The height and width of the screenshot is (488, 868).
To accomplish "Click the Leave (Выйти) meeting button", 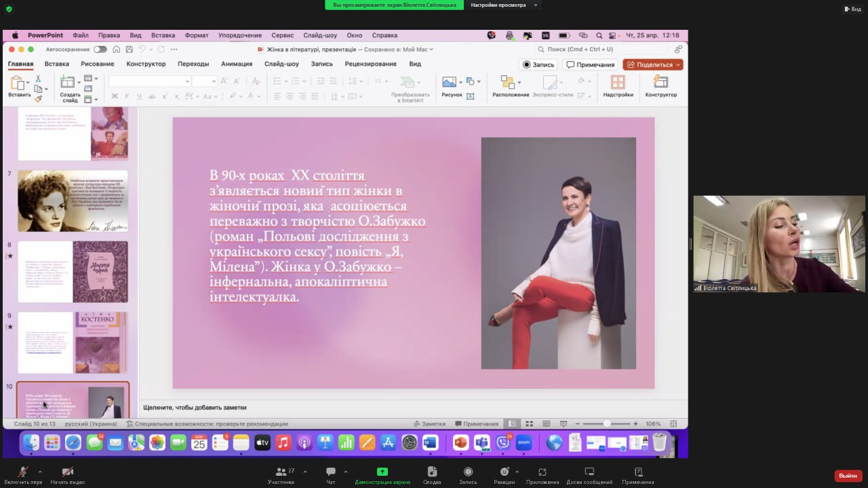I will (x=848, y=476).
